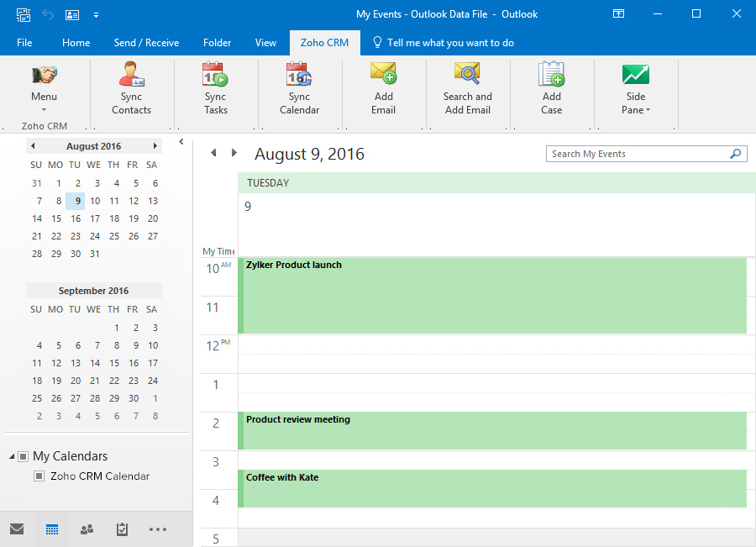Open the Send / Receive tab

146,43
